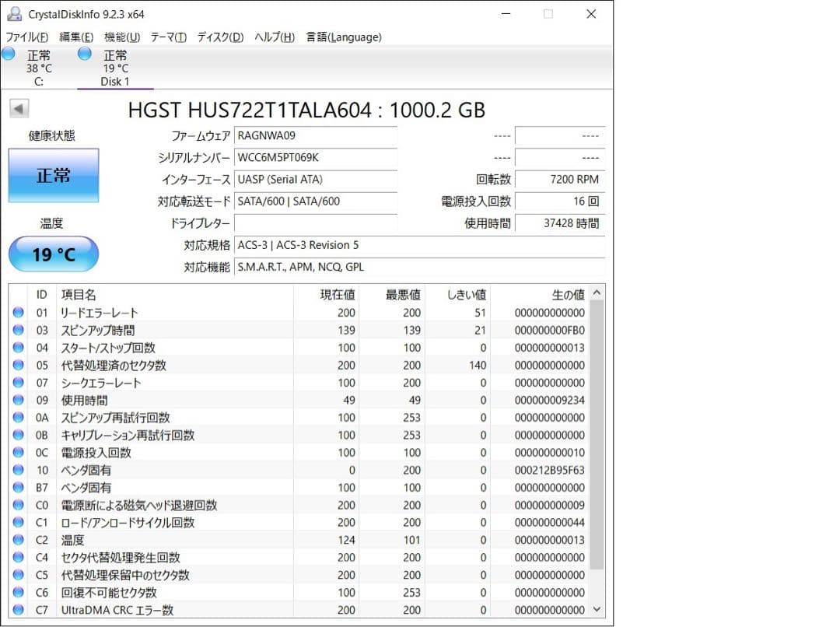840x627 pixels.
Task: Click the firmware field RAGNWA09
Action: [x=316, y=135]
